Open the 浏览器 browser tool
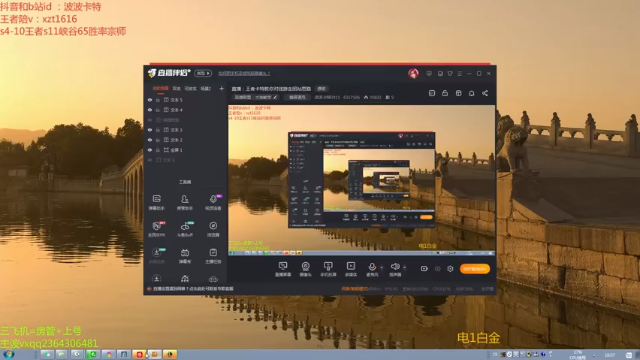Screen dimensions: 640x360 [213, 229]
